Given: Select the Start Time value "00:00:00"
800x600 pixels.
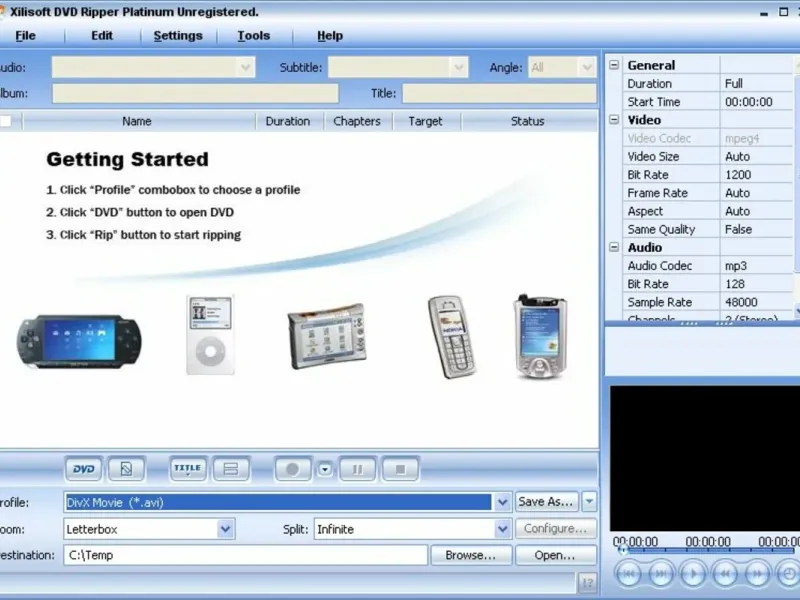Looking at the screenshot, I should pos(757,102).
